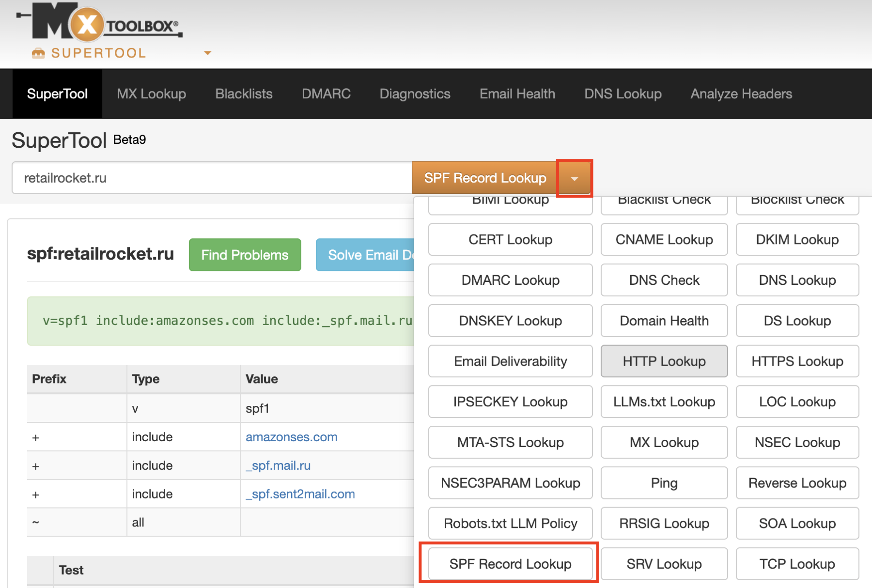Run the orange SPF Record Lookup button
This screenshot has width=872, height=588.
pyautogui.click(x=485, y=178)
